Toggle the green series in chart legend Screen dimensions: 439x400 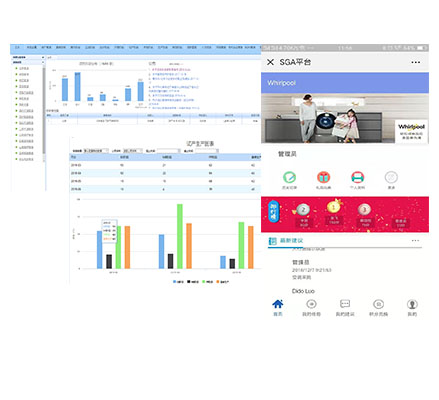click(207, 282)
